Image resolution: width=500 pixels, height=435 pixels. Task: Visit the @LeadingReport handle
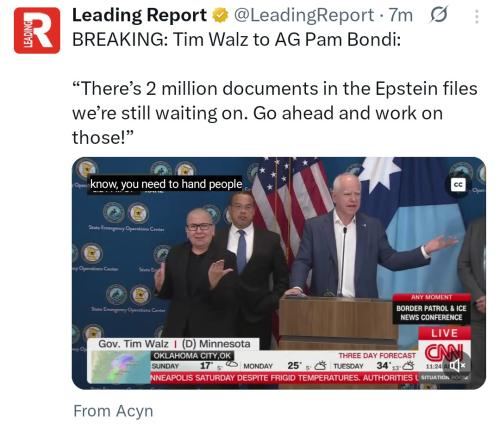303,15
